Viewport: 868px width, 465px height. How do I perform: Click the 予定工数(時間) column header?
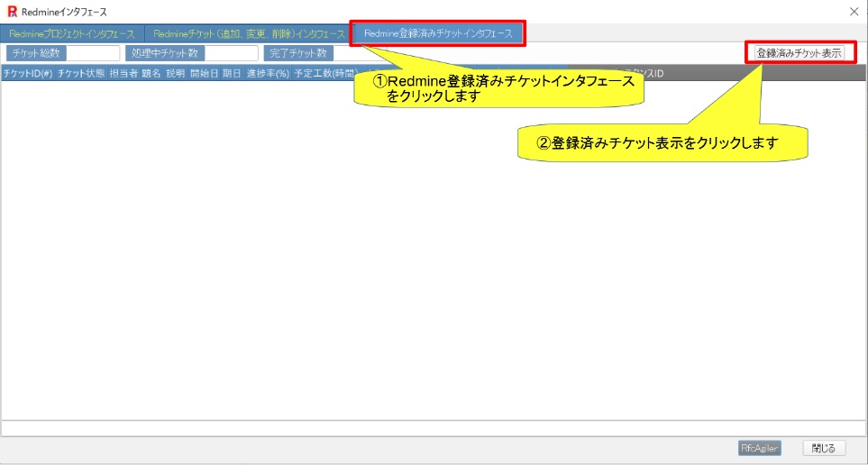[325, 73]
